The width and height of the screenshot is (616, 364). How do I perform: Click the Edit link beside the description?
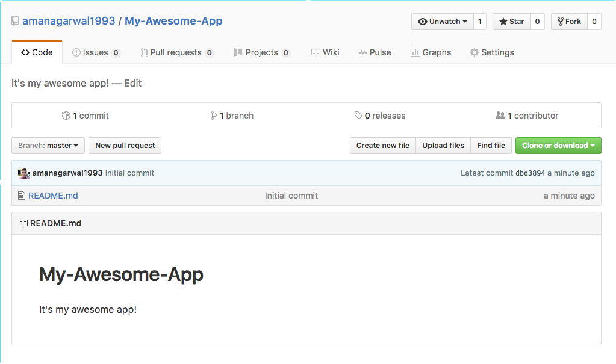click(x=132, y=83)
